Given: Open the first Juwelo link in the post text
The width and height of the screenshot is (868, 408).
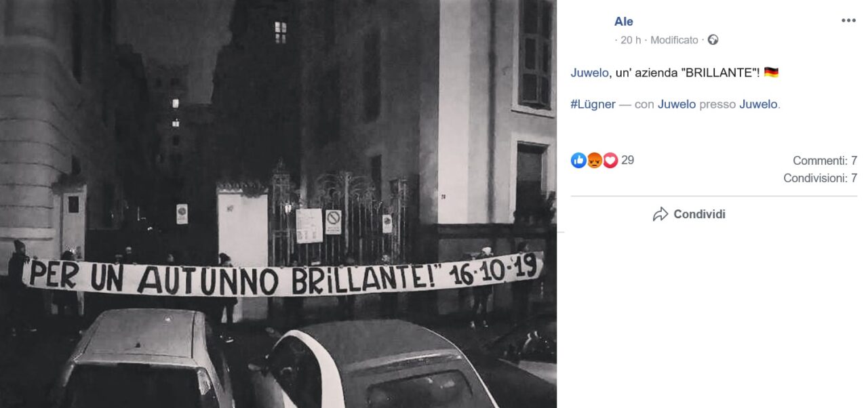Looking at the screenshot, I should 589,72.
